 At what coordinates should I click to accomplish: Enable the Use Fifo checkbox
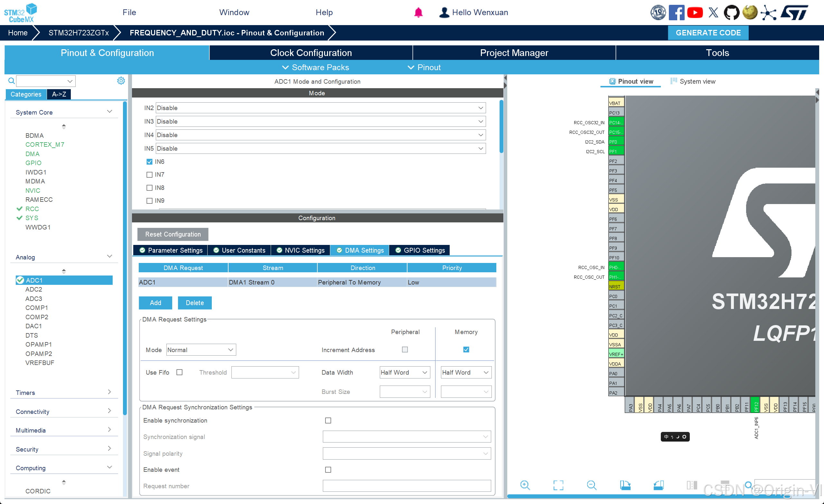tap(180, 372)
